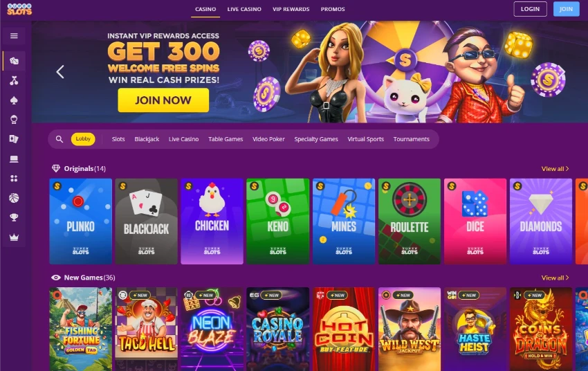588x371 pixels.
Task: Select the cherries slots icon in the sidebar
Action: pyautogui.click(x=14, y=81)
